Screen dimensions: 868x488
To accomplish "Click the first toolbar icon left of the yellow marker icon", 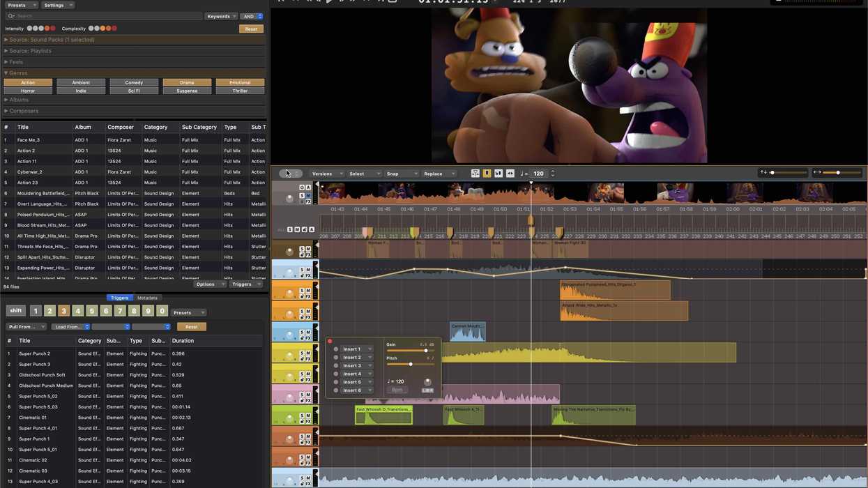I will [475, 174].
